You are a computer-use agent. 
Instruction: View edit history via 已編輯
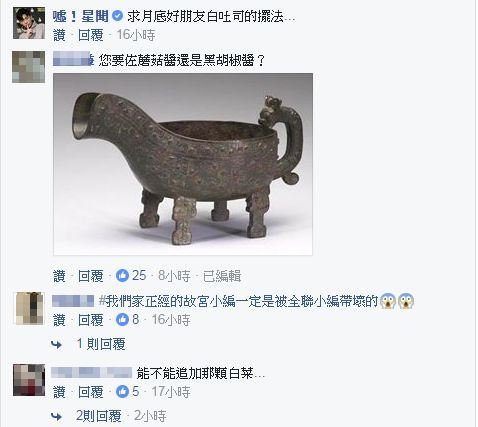tap(222, 276)
